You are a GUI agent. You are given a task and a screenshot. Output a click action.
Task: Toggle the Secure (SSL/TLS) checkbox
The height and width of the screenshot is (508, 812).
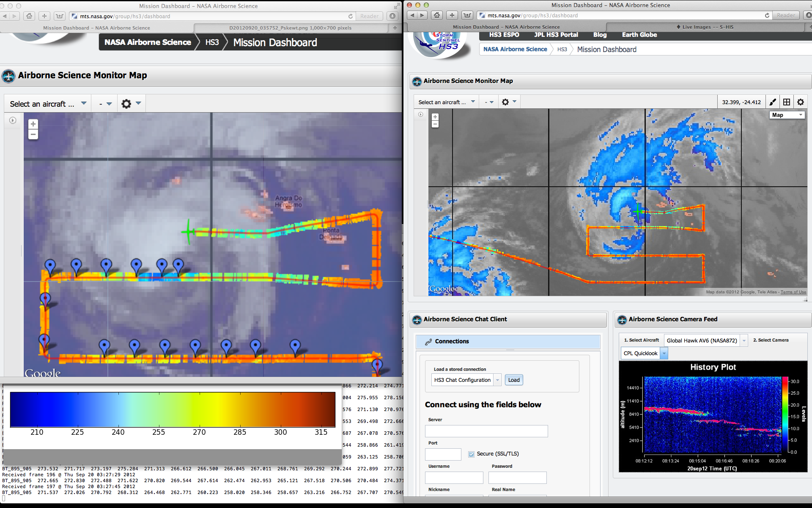click(x=471, y=454)
